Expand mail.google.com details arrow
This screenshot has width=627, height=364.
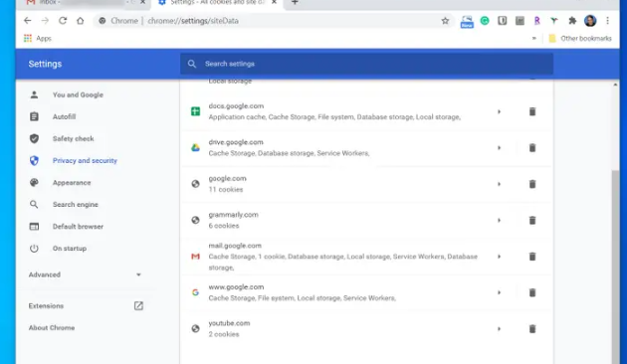(499, 257)
